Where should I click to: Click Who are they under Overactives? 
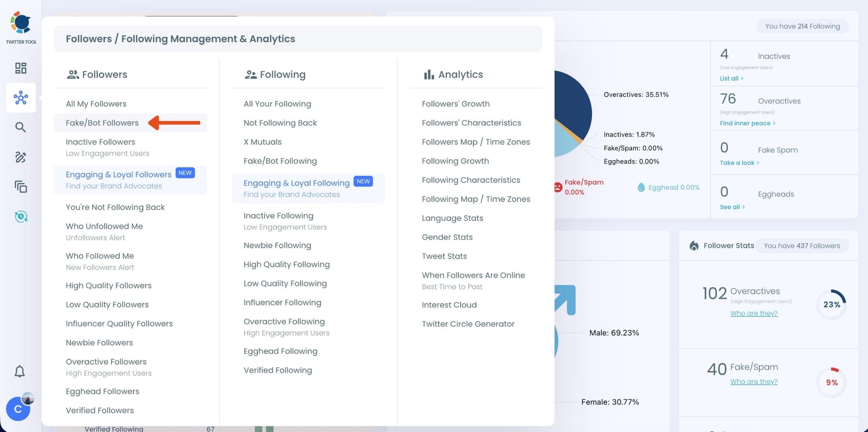click(754, 313)
